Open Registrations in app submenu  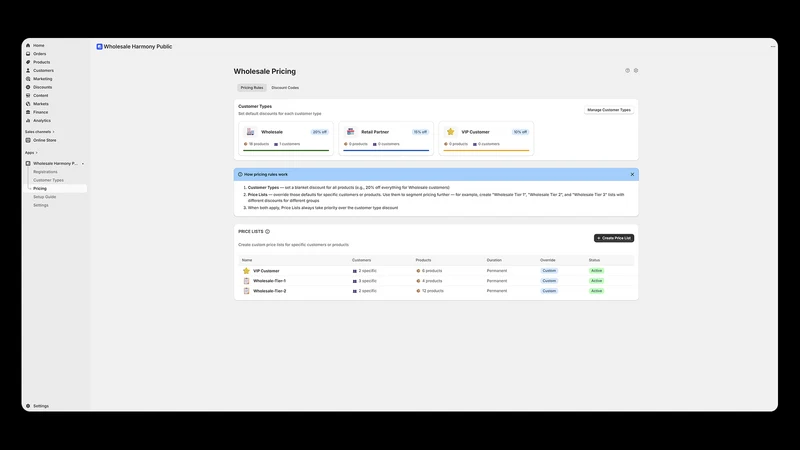45,172
